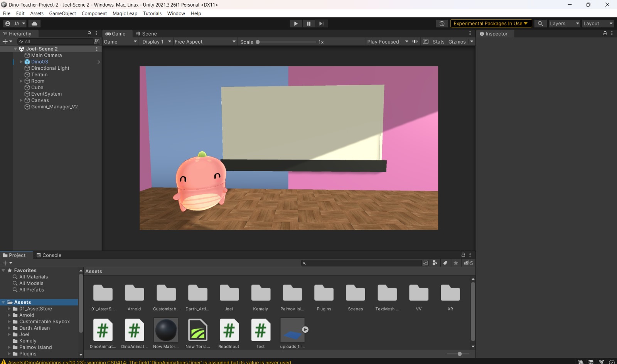
Task: Click the global search magnifier icon
Action: click(540, 24)
